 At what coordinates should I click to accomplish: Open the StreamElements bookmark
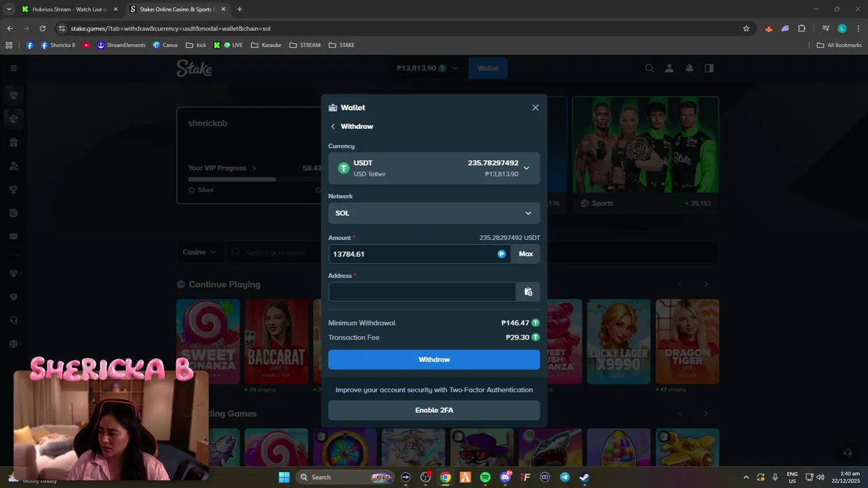pos(121,45)
